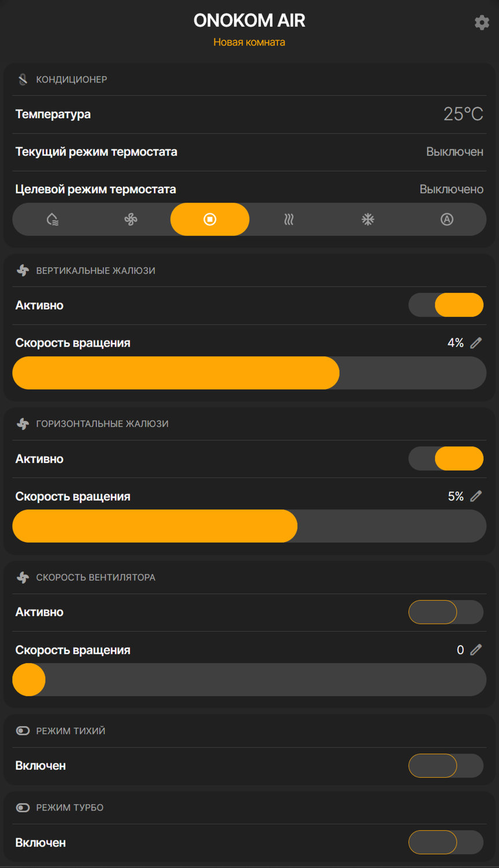Turn on the quiet mode (Режим Тихий) switch

tap(446, 766)
